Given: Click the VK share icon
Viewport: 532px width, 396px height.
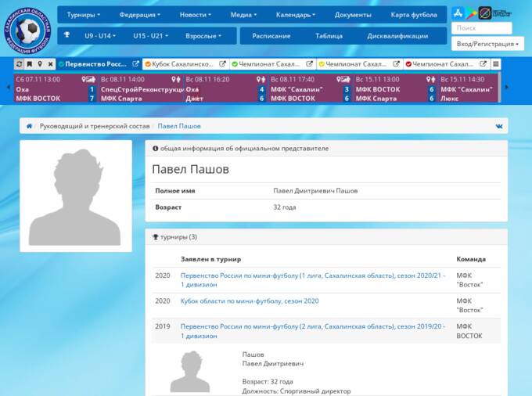Looking at the screenshot, I should coord(498,126).
